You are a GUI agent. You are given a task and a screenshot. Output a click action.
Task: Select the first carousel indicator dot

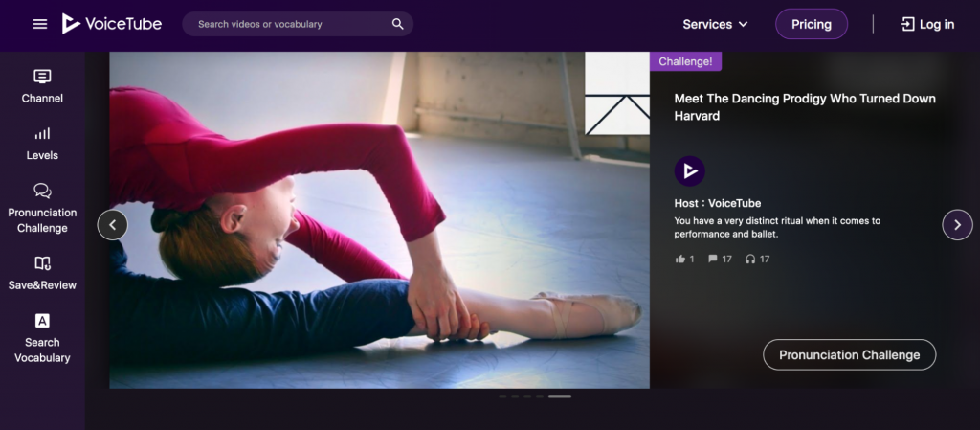[x=503, y=396]
